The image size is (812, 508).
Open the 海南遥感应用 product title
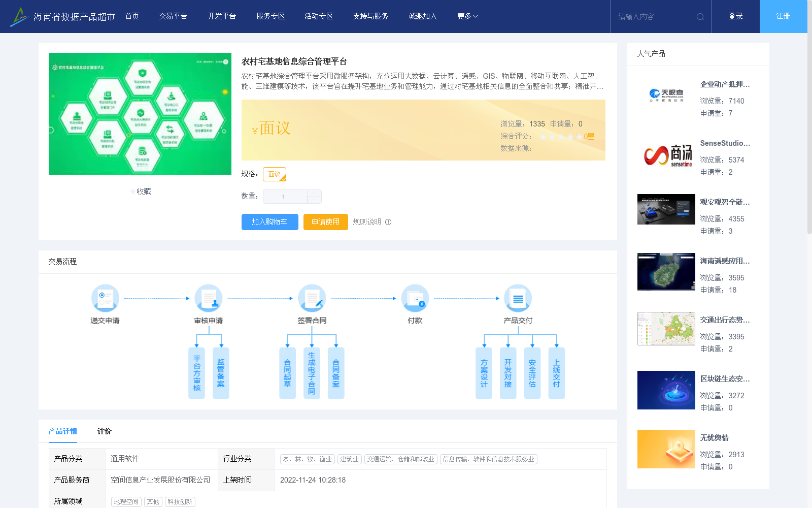[725, 261]
